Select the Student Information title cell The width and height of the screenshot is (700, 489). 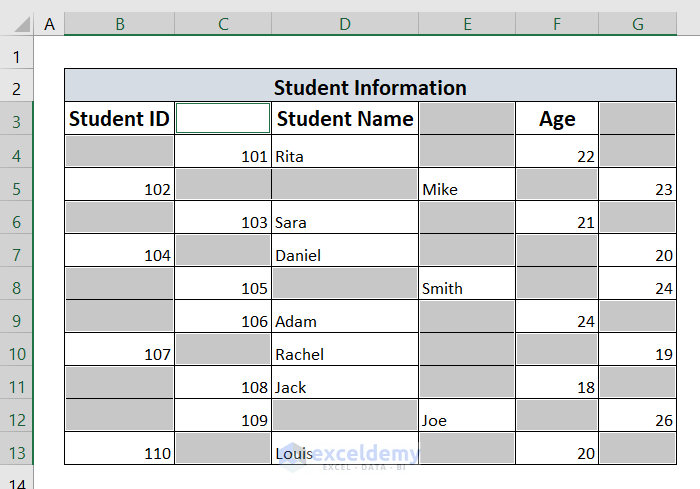click(x=370, y=87)
